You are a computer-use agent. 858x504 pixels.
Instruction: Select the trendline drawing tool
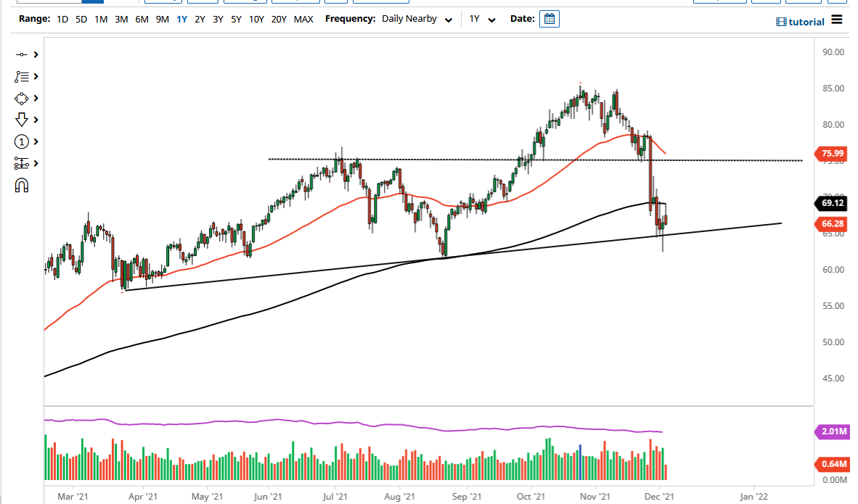[23, 54]
